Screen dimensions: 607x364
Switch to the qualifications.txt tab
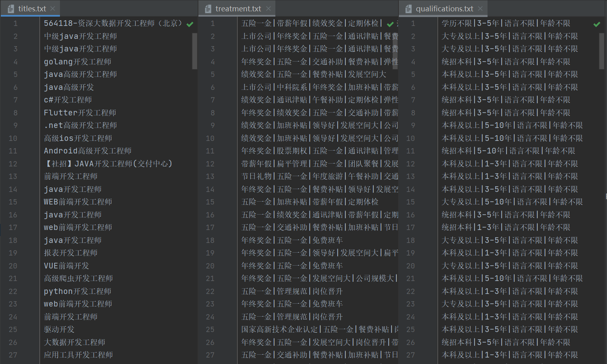click(x=443, y=9)
